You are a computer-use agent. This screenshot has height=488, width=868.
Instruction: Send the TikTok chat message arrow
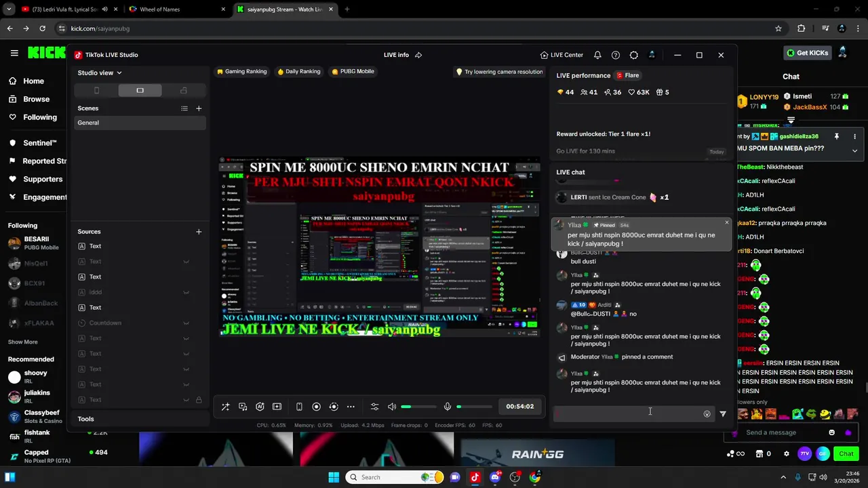tap(723, 413)
